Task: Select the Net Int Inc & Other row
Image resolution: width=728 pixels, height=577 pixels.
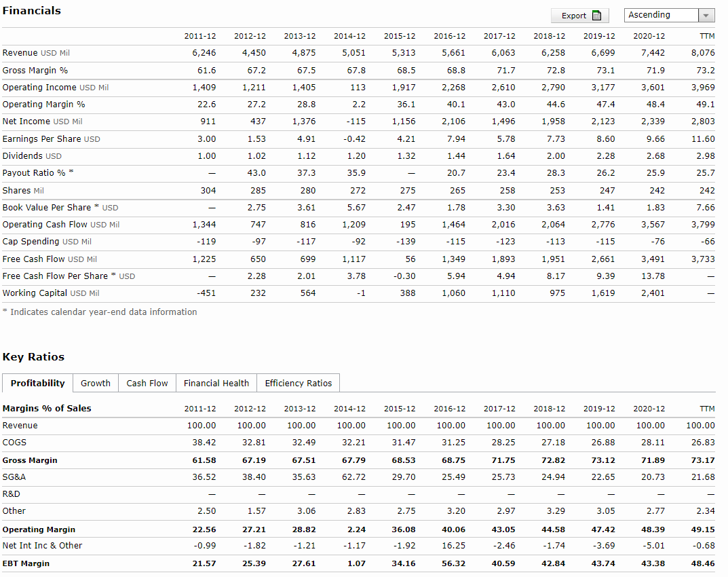Action: (43, 546)
